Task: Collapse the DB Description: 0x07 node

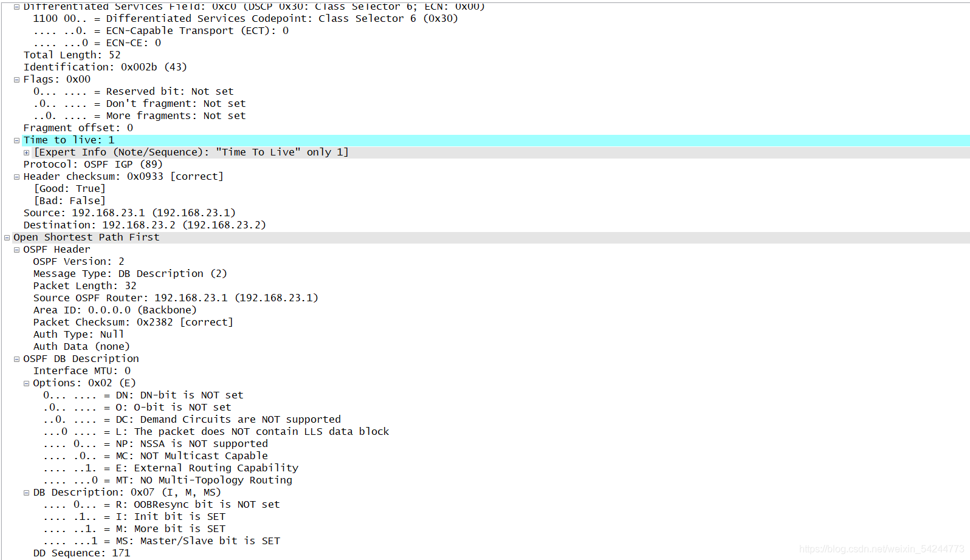Action: pyautogui.click(x=27, y=493)
